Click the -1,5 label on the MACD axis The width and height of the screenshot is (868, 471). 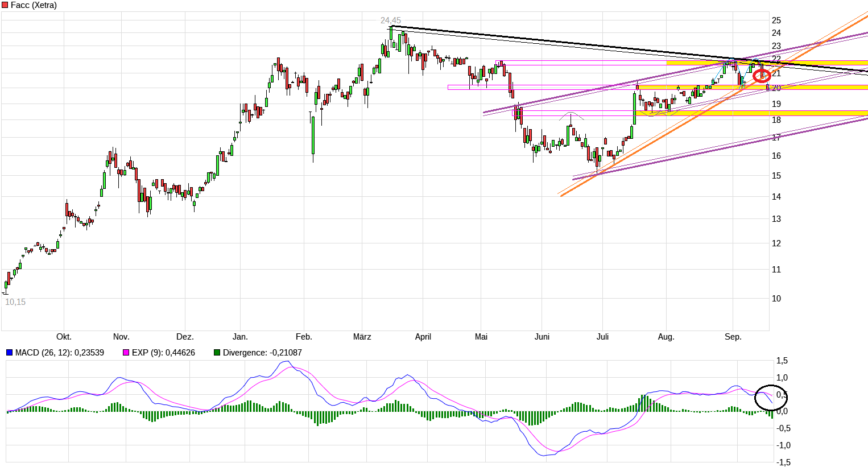pos(783,462)
